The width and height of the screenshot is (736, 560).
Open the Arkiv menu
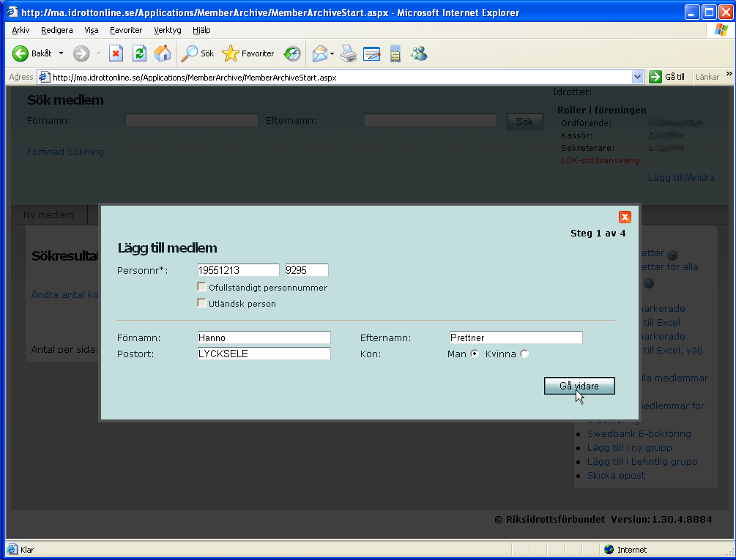point(21,30)
